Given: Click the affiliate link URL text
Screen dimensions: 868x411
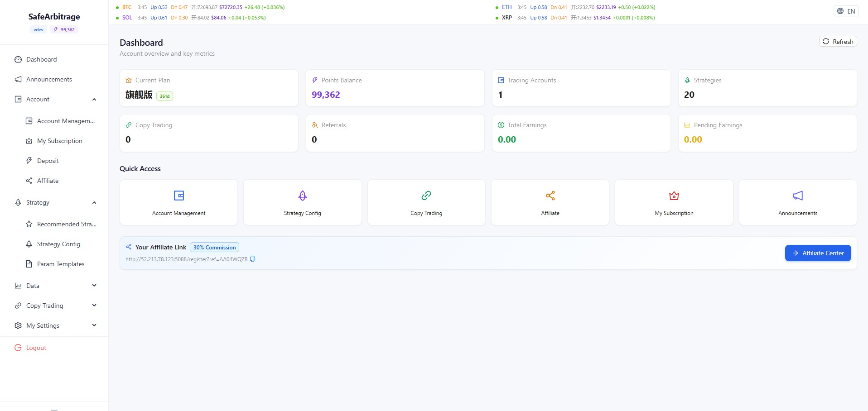Looking at the screenshot, I should [x=187, y=258].
